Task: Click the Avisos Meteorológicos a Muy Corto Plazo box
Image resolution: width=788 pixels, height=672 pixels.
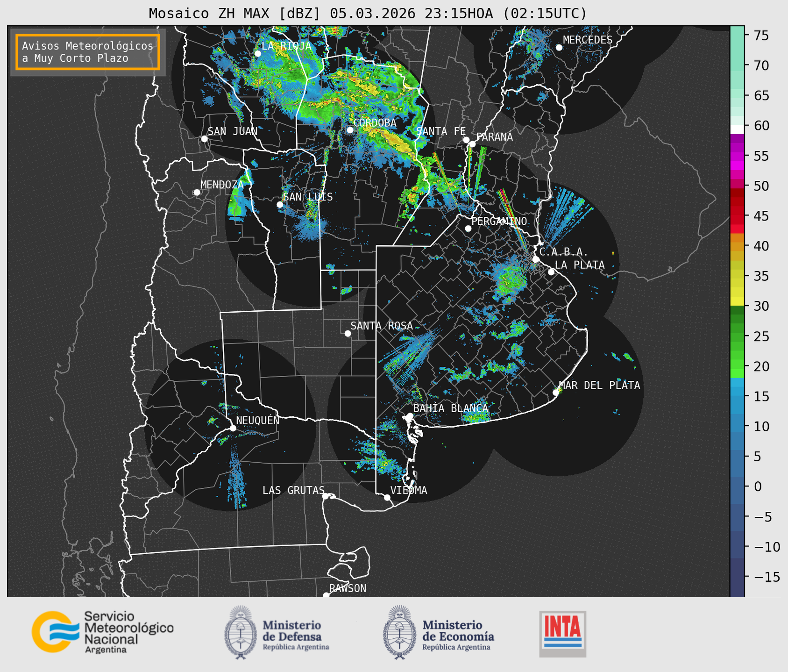Action: (x=88, y=52)
